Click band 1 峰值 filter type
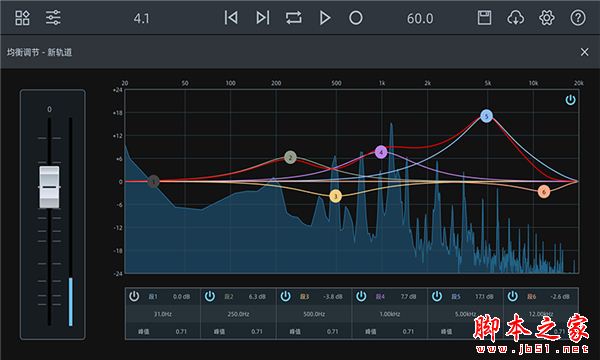Screen dimensions: 600x360 pyautogui.click(x=143, y=331)
